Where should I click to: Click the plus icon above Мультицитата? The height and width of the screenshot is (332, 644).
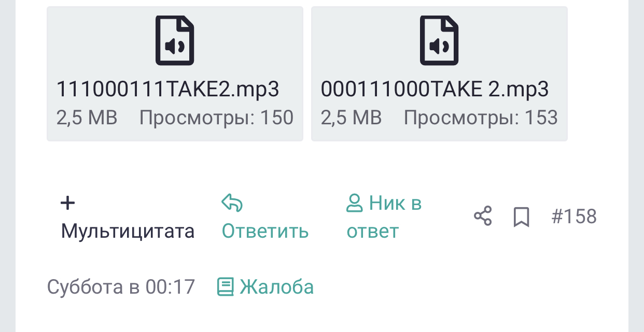[x=68, y=203]
